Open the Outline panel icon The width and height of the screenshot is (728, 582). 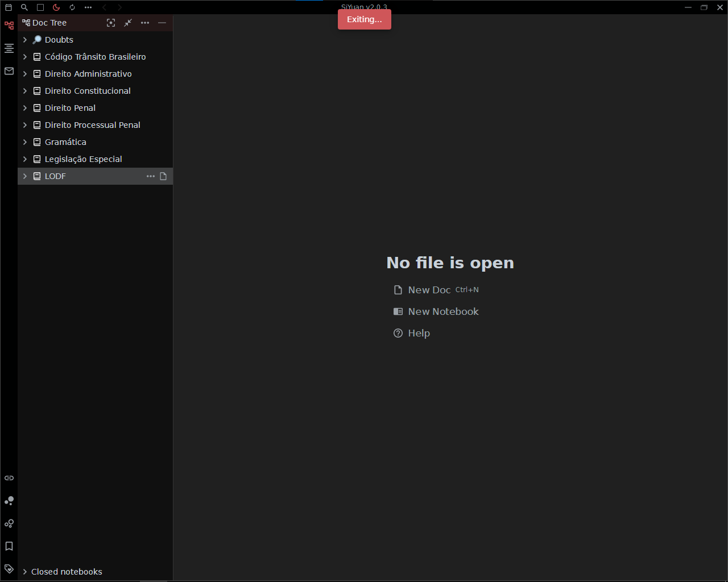(9, 48)
